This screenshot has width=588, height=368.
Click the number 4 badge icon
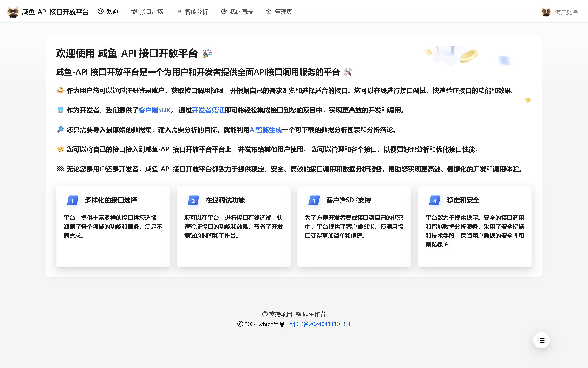click(x=434, y=201)
